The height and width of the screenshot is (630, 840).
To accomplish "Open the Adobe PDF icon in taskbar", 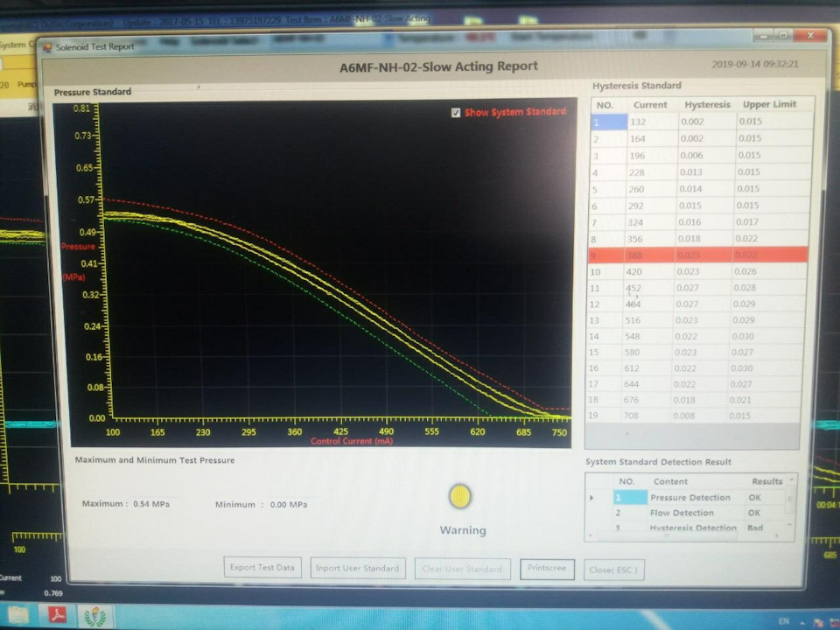I will click(58, 614).
